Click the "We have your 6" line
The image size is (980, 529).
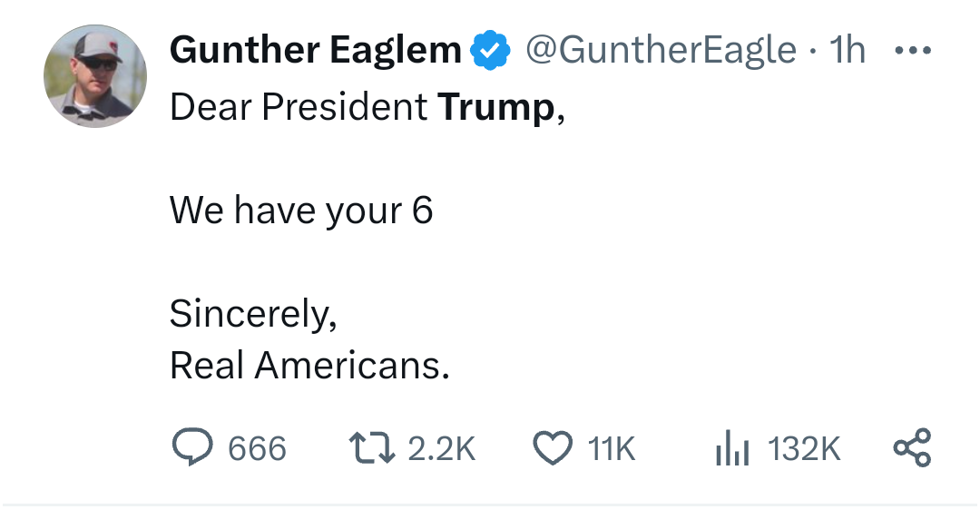point(301,211)
